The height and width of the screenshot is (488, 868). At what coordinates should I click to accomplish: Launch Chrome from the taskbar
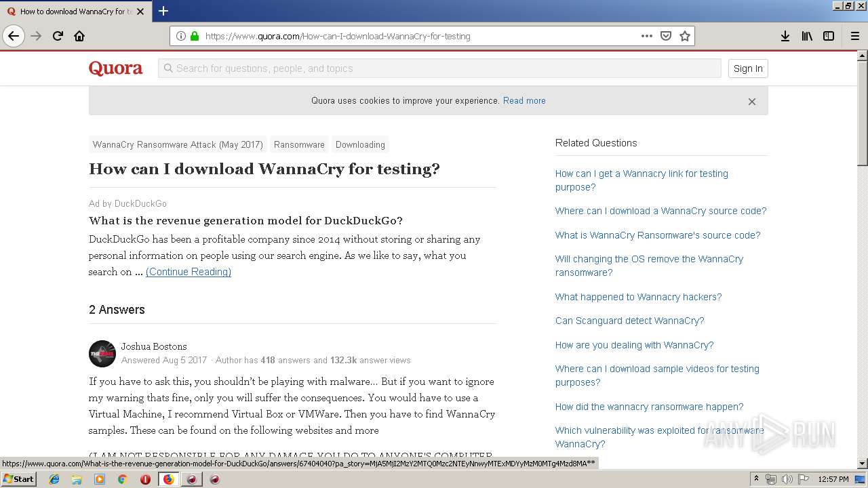(122, 479)
